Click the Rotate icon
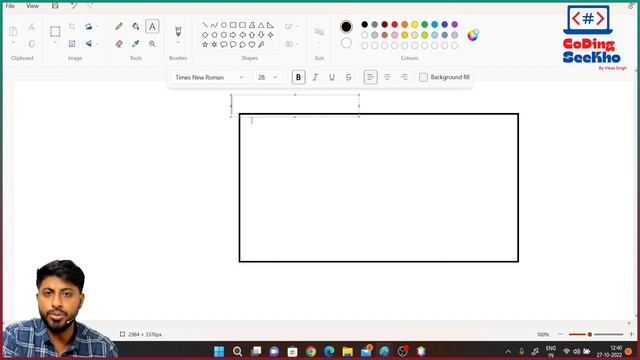640x360 pixels. (89, 27)
